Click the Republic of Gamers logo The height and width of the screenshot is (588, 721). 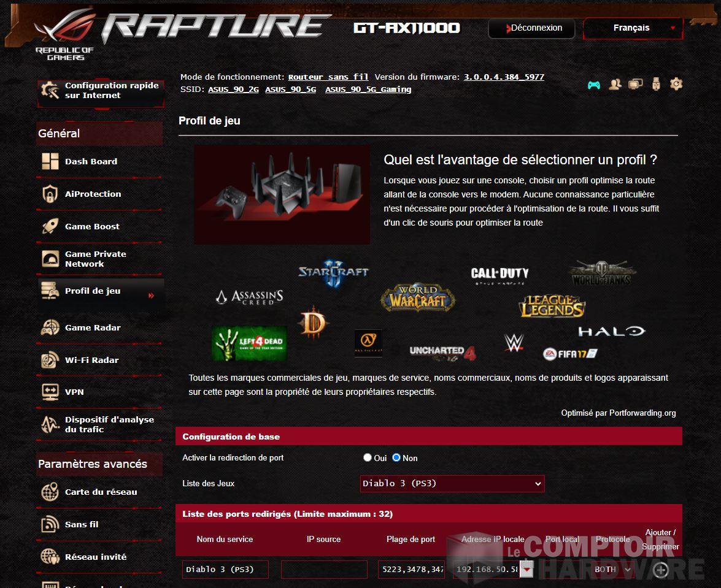click(x=65, y=34)
